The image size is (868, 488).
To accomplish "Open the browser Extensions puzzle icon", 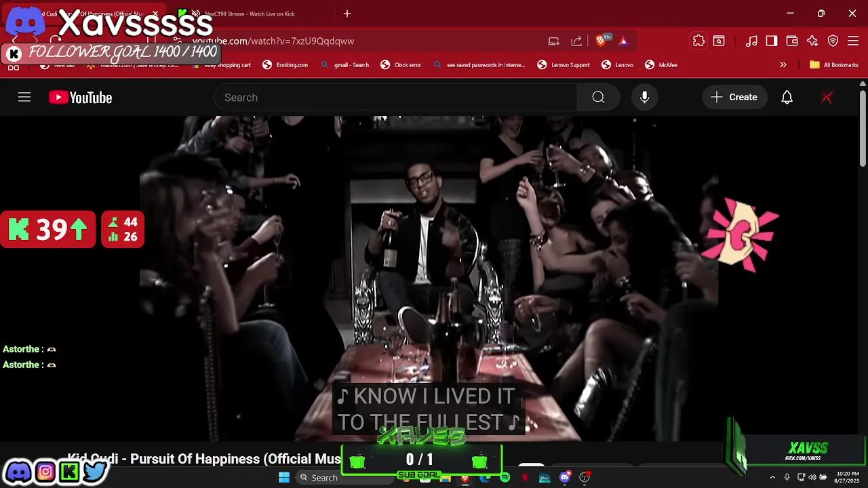I will point(698,41).
